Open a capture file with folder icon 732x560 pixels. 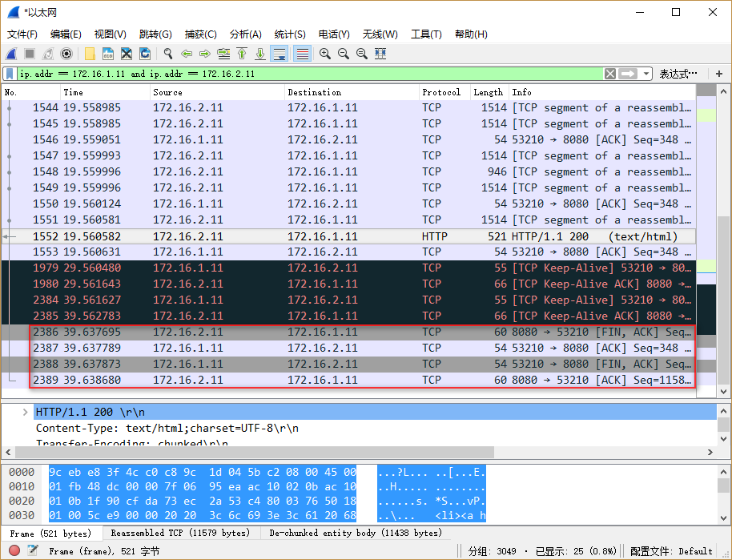pyautogui.click(x=90, y=54)
